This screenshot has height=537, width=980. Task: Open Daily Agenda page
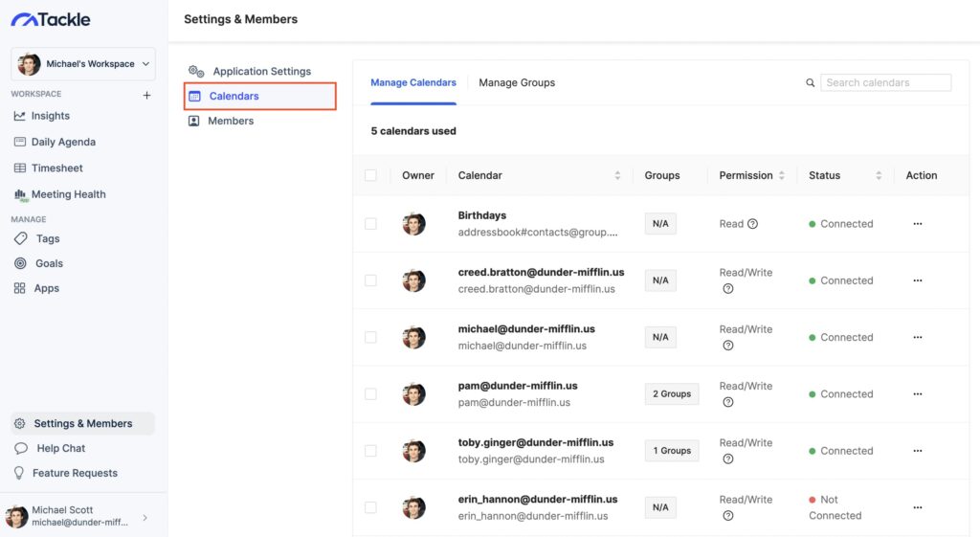click(x=63, y=142)
